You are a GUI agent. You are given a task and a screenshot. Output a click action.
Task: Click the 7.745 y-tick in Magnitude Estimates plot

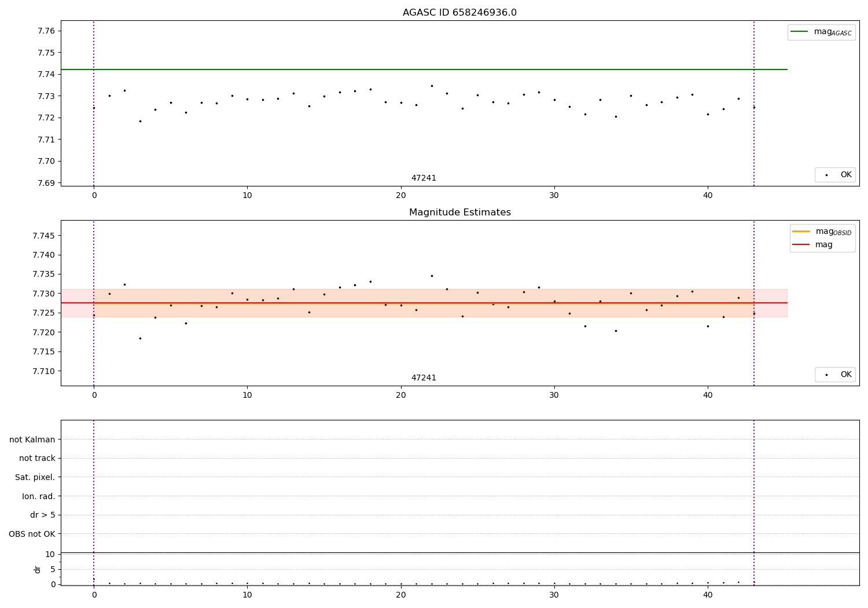(x=44, y=236)
